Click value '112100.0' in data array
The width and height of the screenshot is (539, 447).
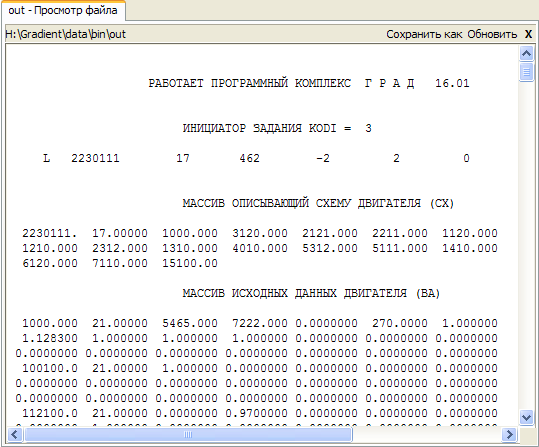(50, 413)
